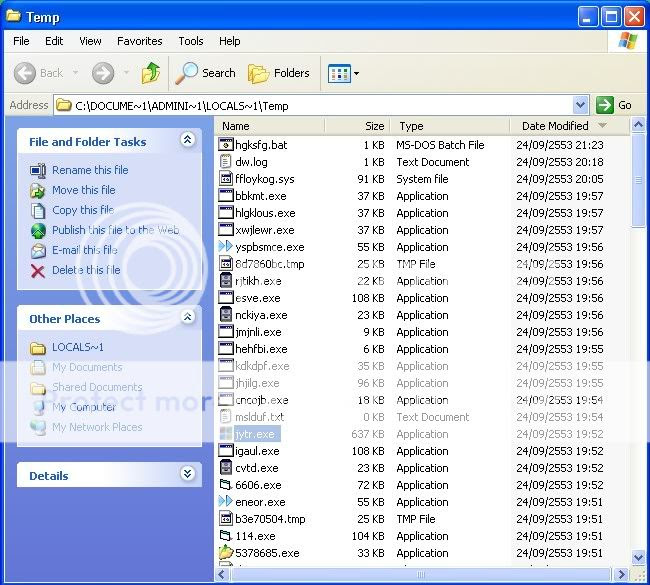Click the Move this file link
Screen dimensions: 650x585
click(84, 190)
